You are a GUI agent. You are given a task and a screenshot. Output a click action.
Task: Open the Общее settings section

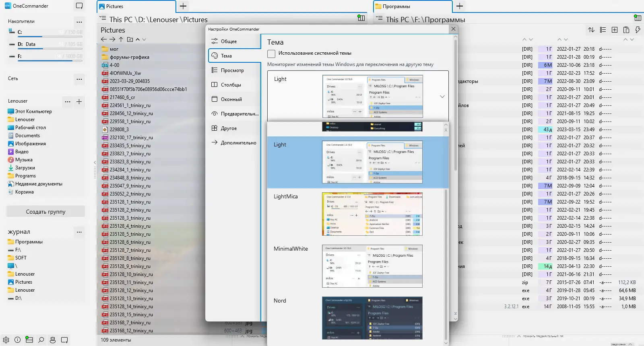[x=235, y=41]
